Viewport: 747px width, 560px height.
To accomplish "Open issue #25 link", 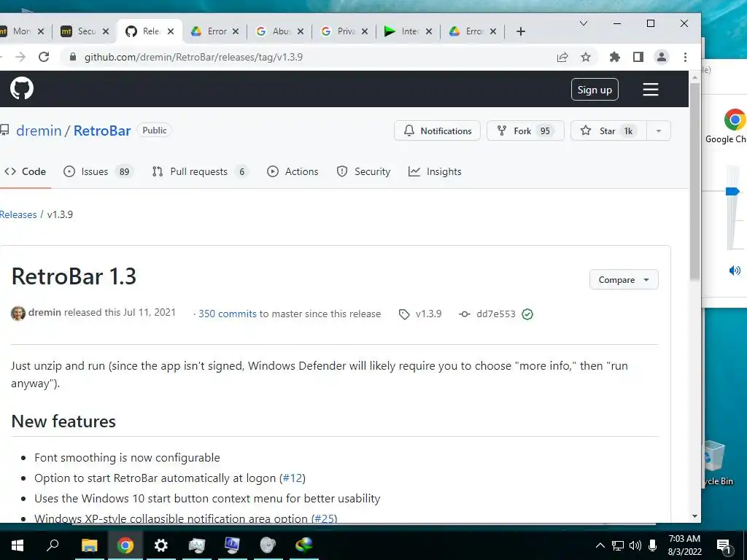I will (x=325, y=518).
